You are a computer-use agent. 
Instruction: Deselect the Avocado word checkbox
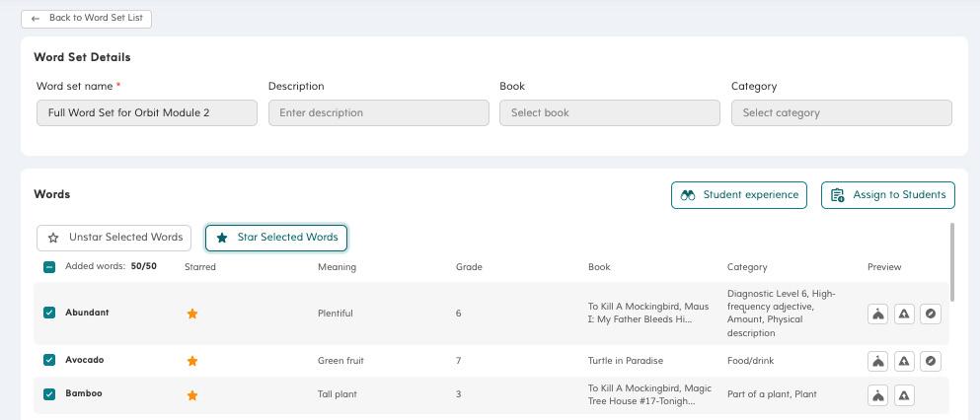(49, 360)
